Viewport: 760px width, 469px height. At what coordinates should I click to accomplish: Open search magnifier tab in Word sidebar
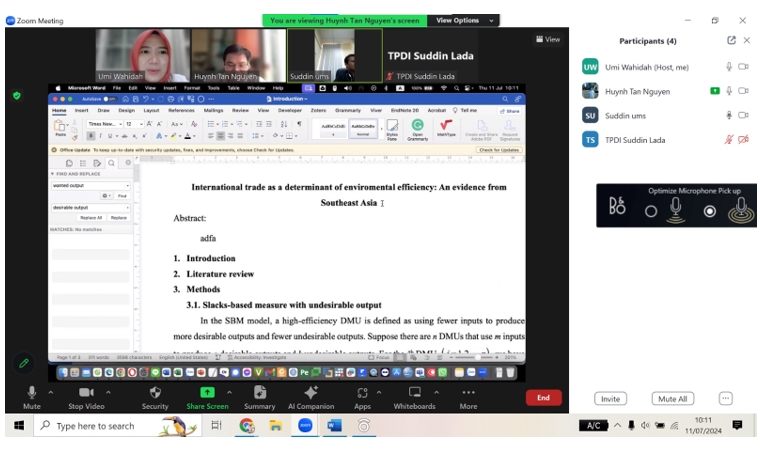[111, 163]
